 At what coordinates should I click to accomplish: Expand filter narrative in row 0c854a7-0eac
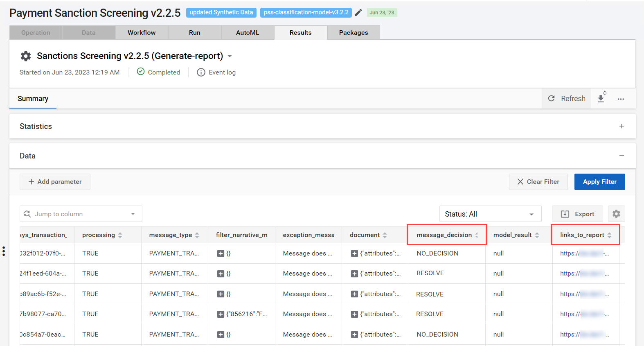221,335
